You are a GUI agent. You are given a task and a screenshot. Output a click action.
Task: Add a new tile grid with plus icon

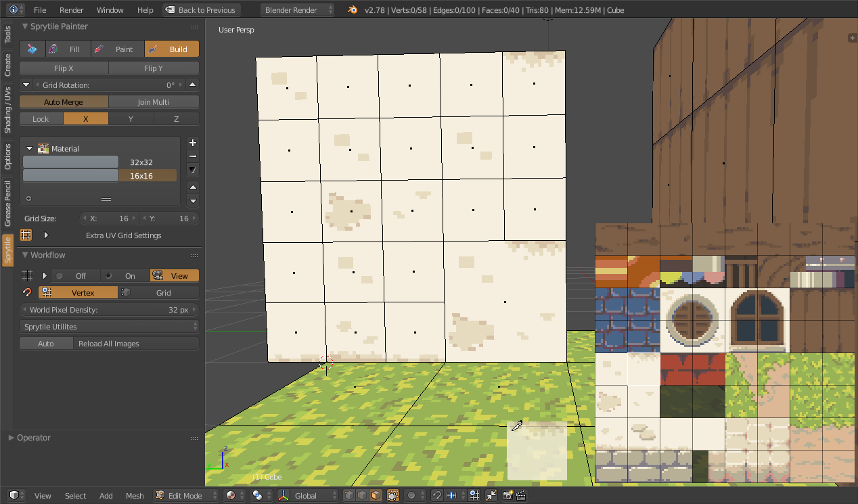(x=193, y=143)
